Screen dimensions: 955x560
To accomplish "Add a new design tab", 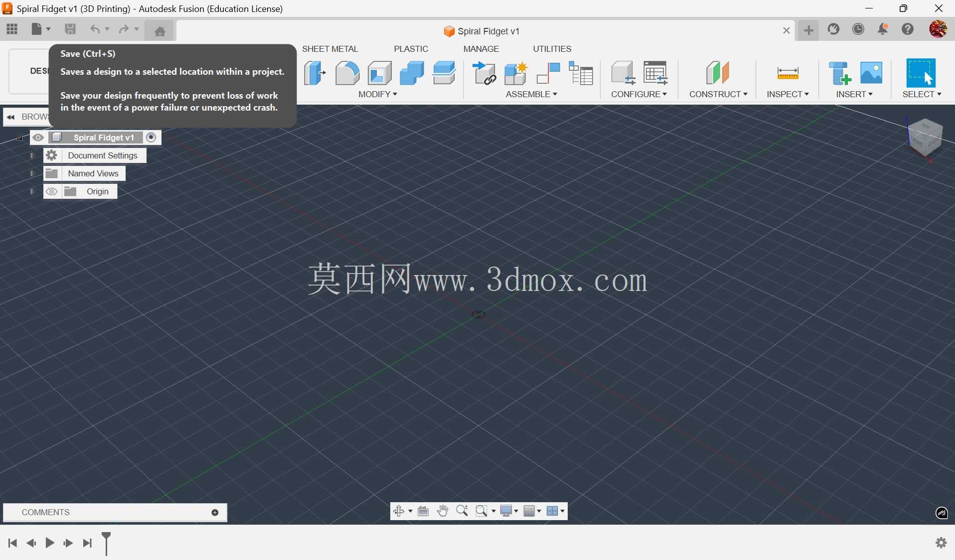I will [x=808, y=31].
